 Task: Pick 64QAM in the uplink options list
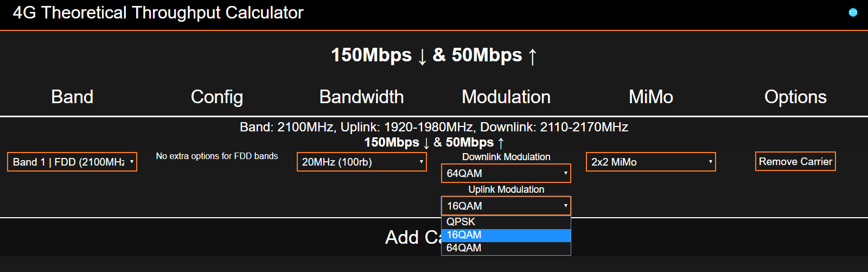[x=506, y=248]
